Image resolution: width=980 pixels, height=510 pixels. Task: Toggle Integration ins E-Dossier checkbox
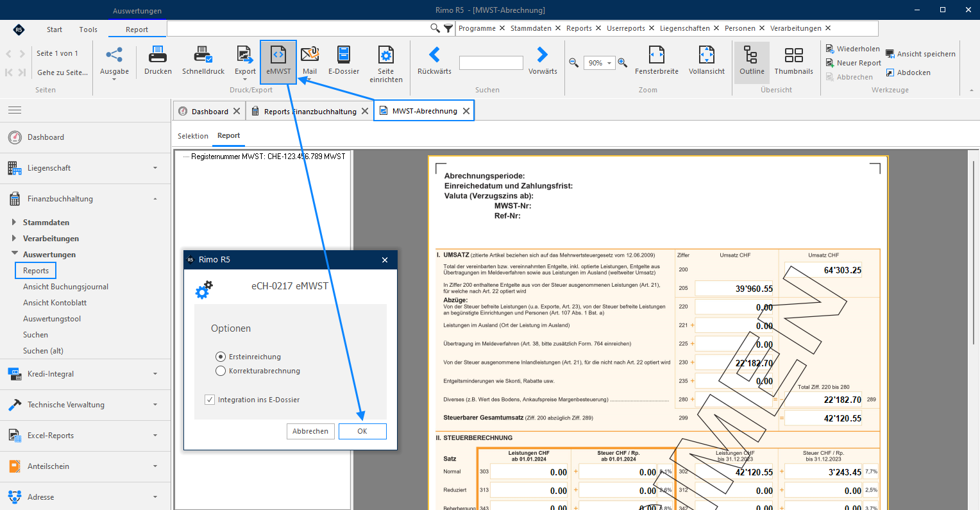click(x=210, y=400)
